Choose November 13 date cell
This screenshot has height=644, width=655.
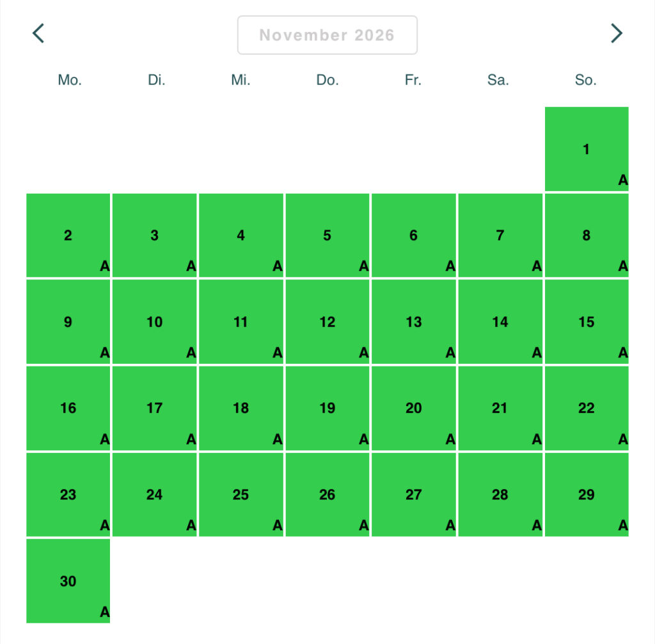(x=413, y=322)
